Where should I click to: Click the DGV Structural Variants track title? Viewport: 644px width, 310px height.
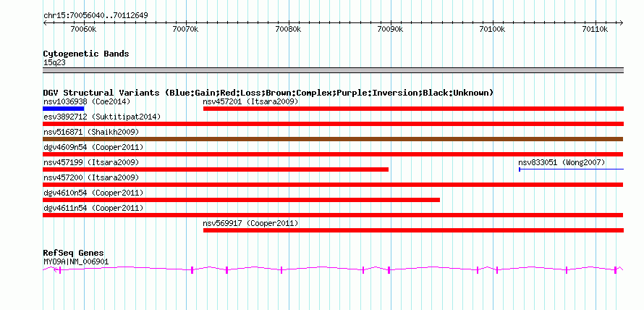[x=268, y=93]
